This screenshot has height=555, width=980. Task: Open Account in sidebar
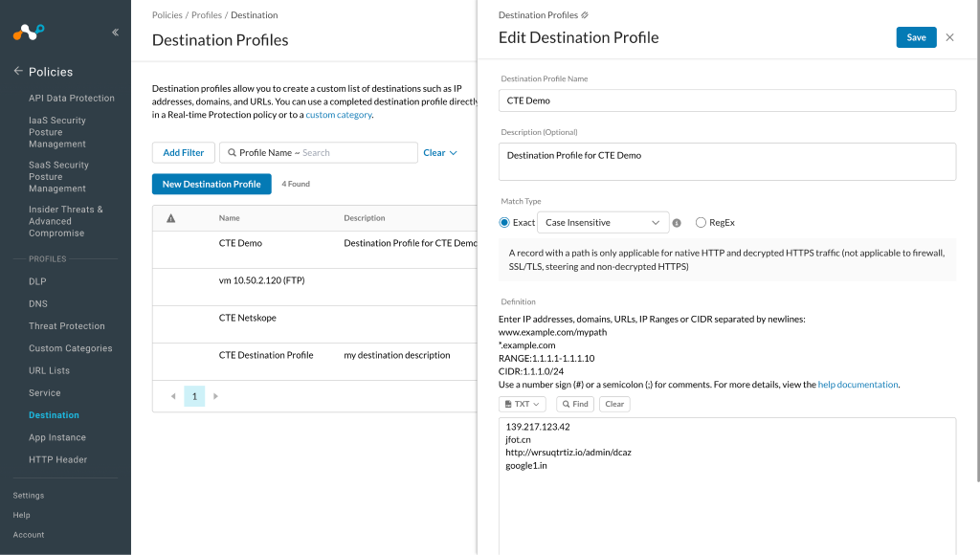coord(29,535)
